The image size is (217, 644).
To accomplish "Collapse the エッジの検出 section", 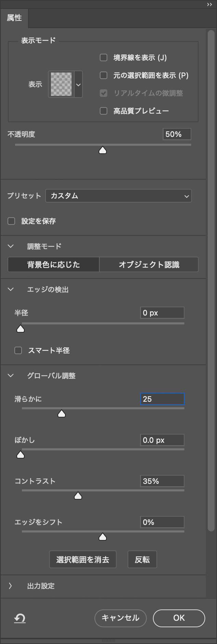I will (11, 289).
